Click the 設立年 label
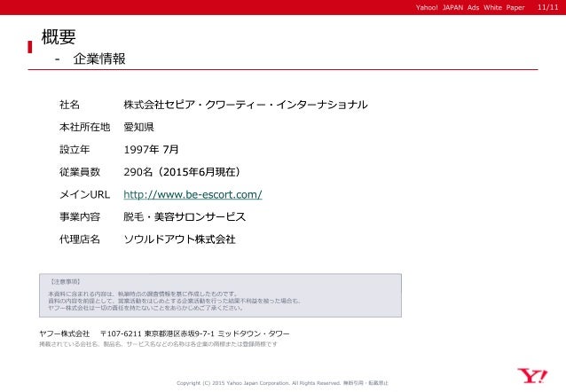This screenshot has width=566, height=392. (x=75, y=149)
